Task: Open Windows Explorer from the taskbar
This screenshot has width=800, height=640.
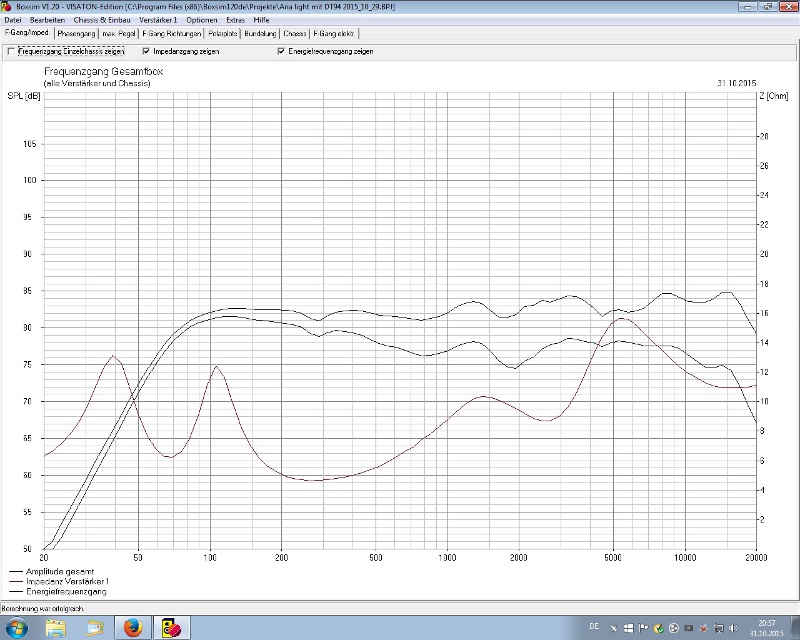Action: (56, 627)
